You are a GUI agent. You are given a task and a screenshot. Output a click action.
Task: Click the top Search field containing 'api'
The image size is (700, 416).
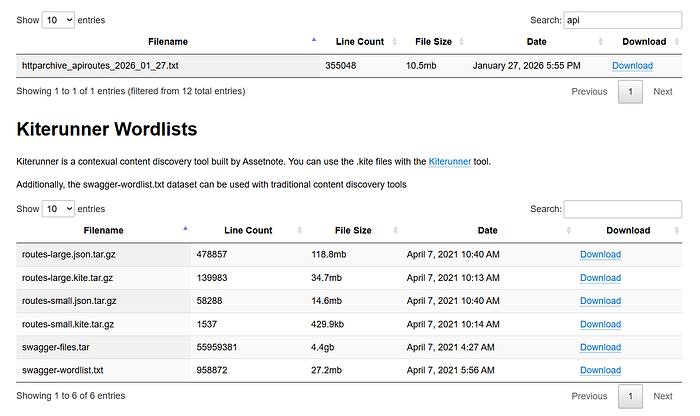[x=622, y=19]
